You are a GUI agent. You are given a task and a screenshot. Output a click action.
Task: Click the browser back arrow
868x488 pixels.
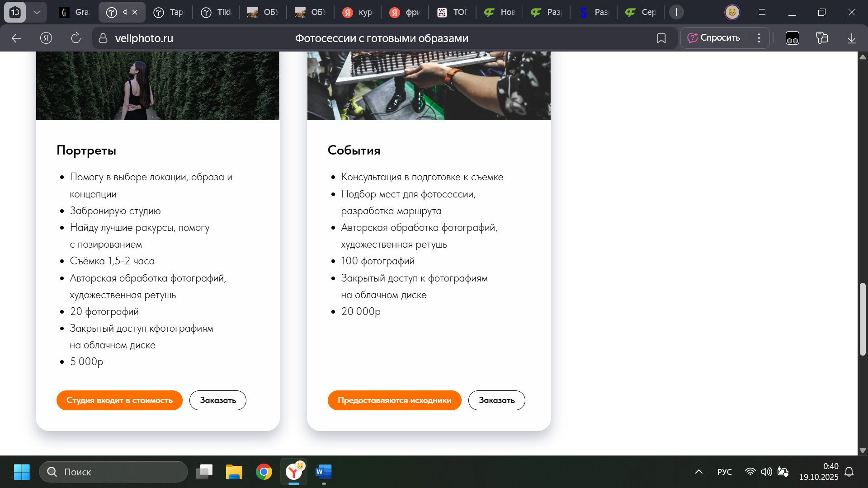tap(16, 38)
